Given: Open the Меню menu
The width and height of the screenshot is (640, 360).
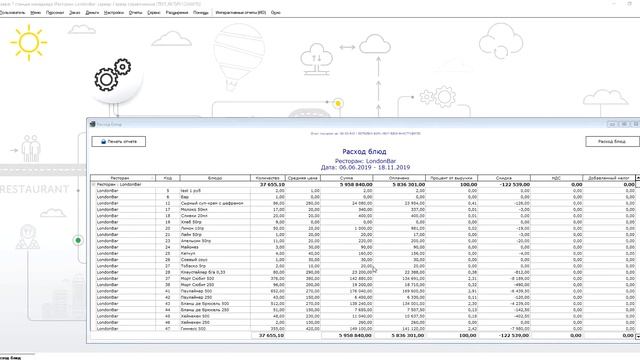Looking at the screenshot, I should coord(36,13).
